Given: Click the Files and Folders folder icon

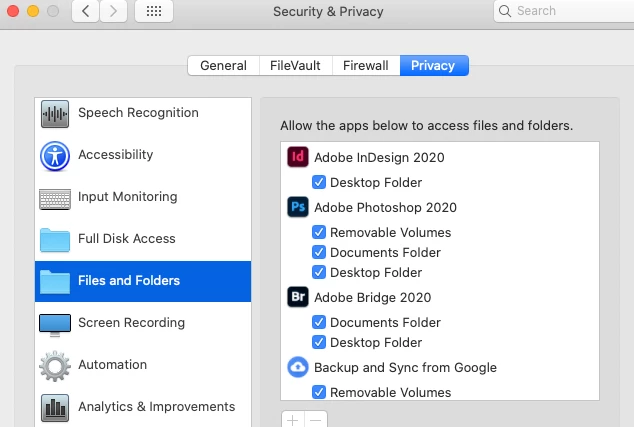Looking at the screenshot, I should point(55,282).
